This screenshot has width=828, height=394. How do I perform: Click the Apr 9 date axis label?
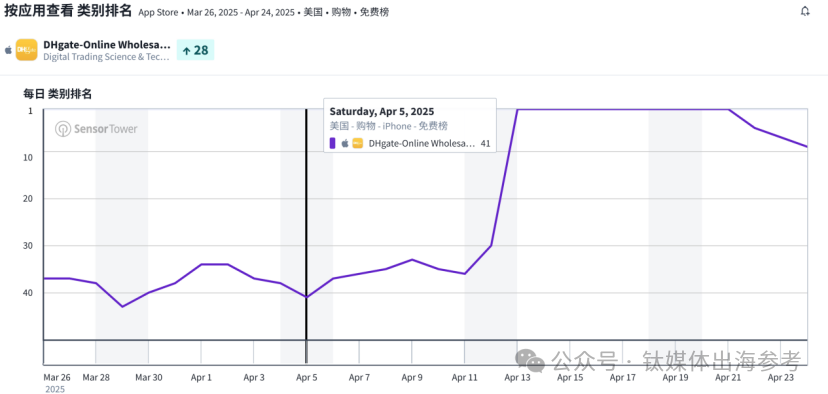412,377
